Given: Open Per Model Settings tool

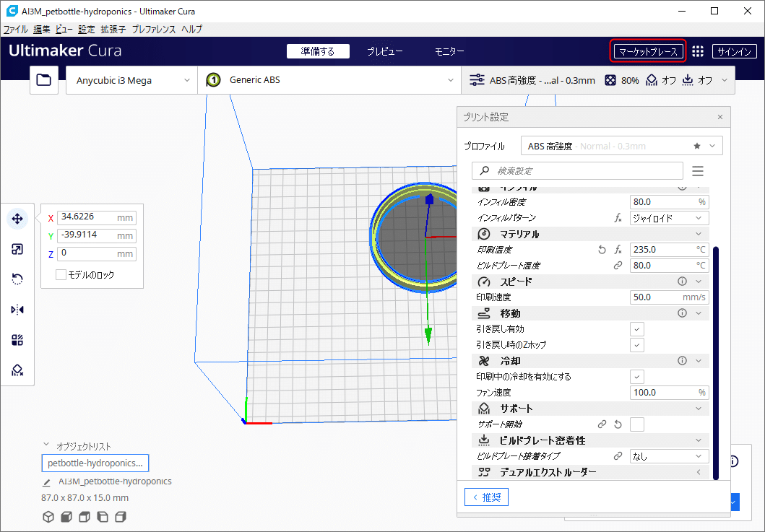Looking at the screenshot, I should pyautogui.click(x=17, y=340).
